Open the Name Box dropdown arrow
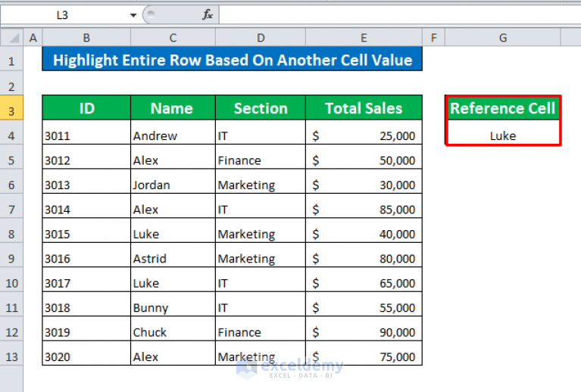 click(133, 15)
